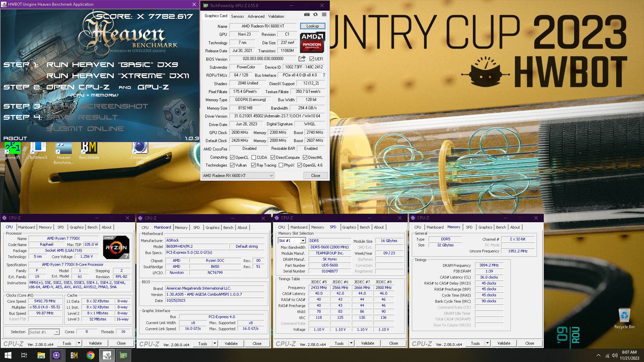Click the Lookup button in GPU-Z
Screen dimensions: 644x362
click(x=312, y=26)
